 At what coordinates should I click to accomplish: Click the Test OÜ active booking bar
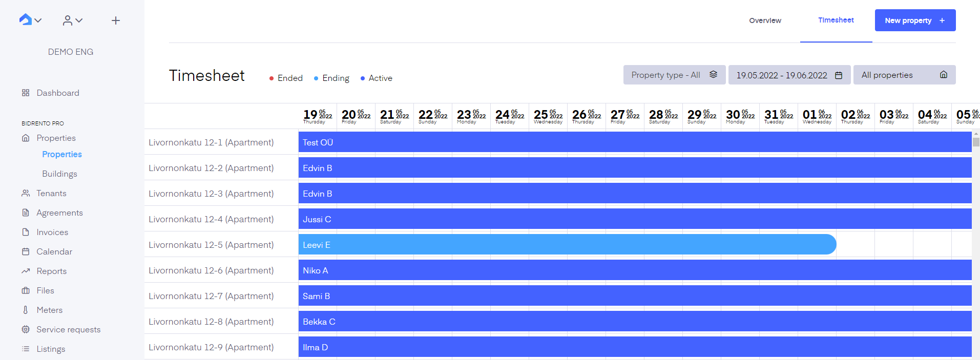pos(635,142)
